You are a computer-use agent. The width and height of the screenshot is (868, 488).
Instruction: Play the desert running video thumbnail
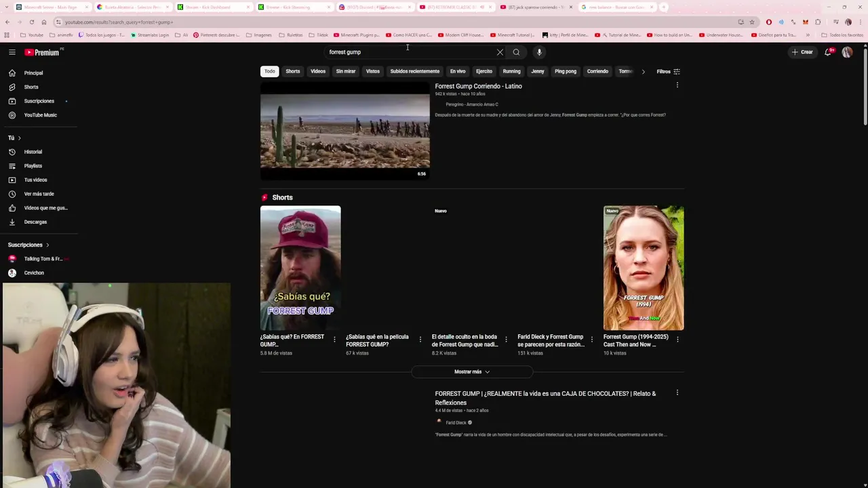click(345, 131)
